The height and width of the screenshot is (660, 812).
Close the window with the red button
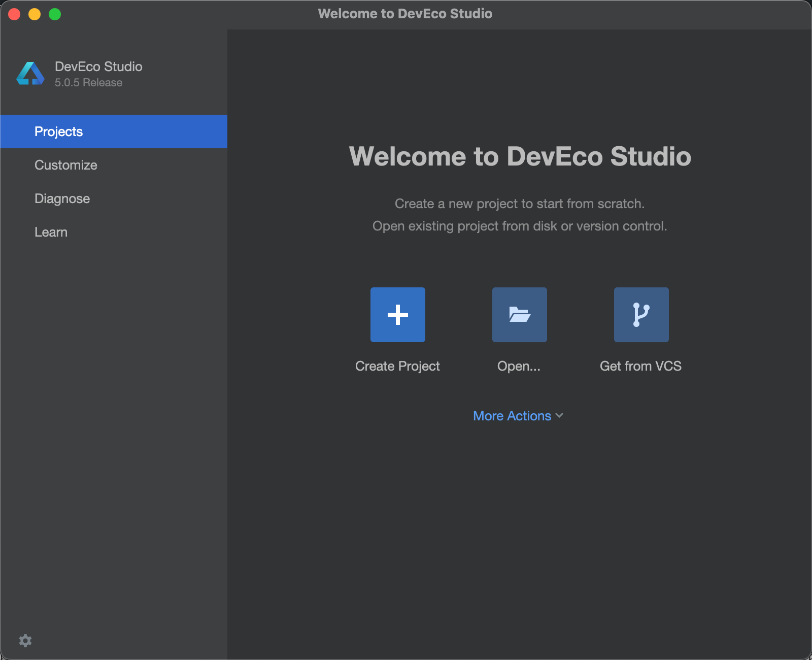(x=14, y=14)
